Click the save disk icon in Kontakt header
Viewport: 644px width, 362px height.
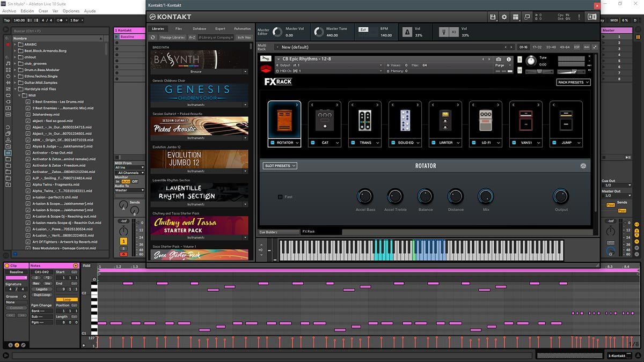[x=493, y=17]
